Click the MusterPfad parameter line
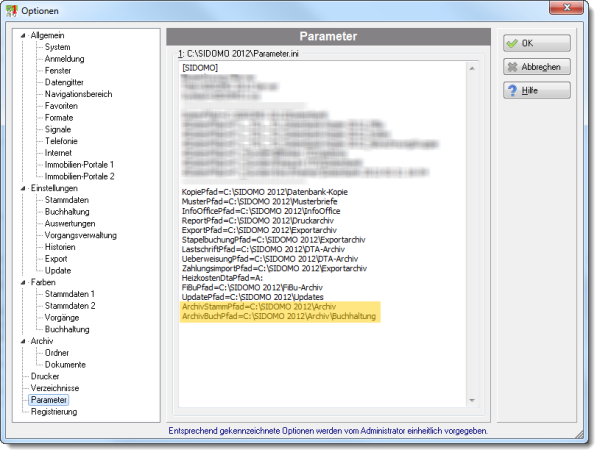Viewport: 600px width, 455px height. (x=259, y=202)
